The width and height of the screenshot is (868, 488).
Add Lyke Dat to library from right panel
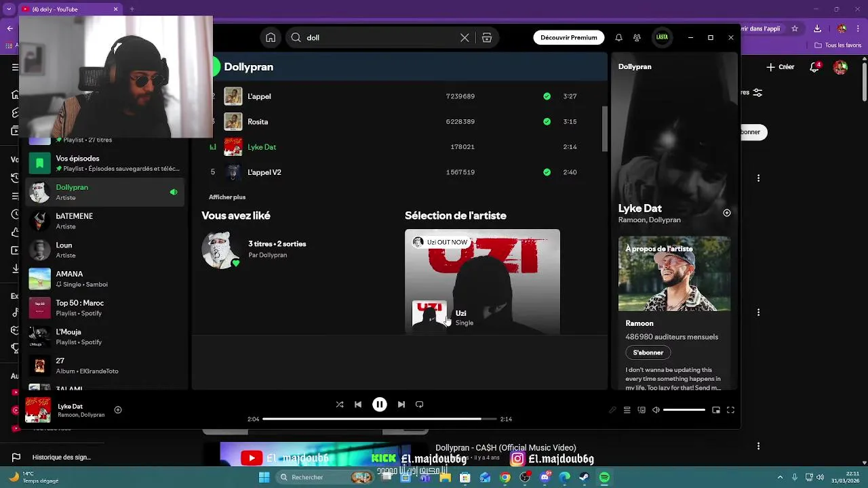coord(727,213)
